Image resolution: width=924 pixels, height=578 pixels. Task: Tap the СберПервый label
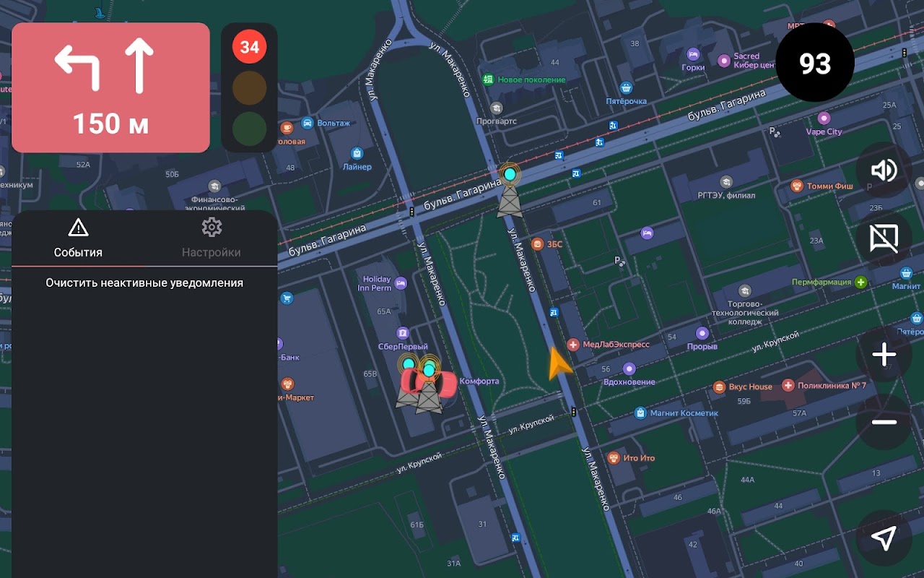coord(403,347)
